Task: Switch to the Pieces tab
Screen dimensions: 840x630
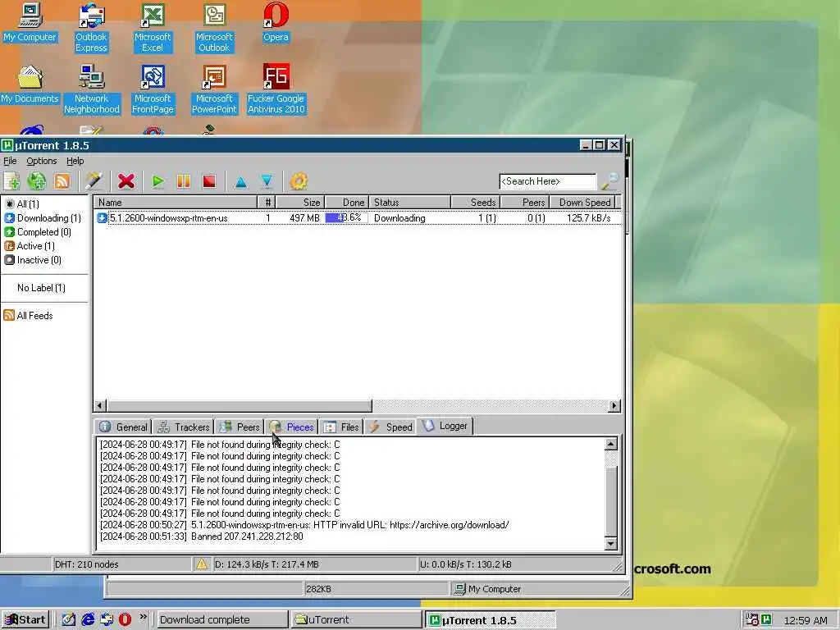Action: coord(292,427)
